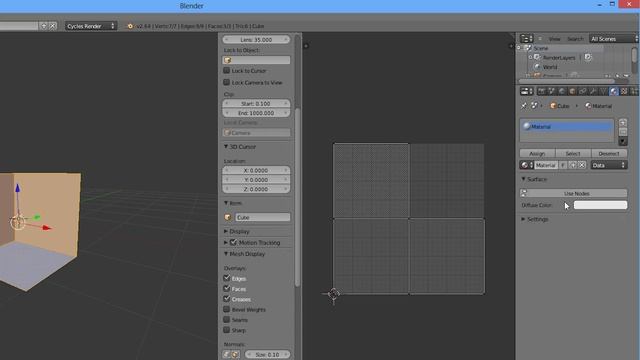Image resolution: width=640 pixels, height=360 pixels.
Task: Open the properties editor type selector
Action: 527,91
